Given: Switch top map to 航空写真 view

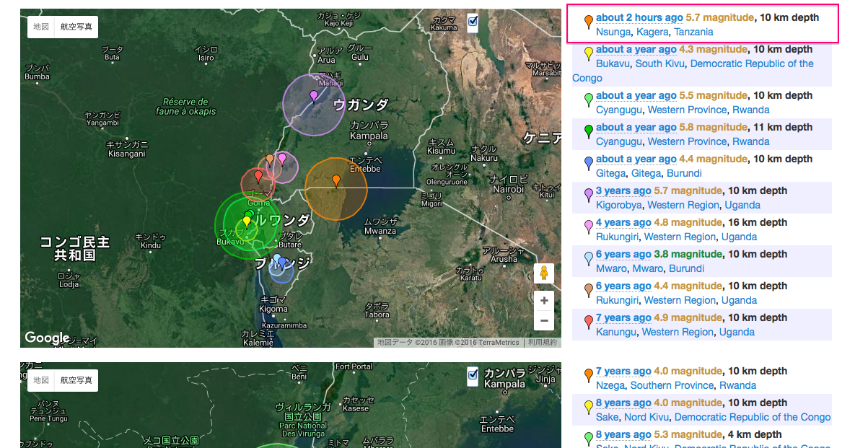Looking at the screenshot, I should 76,27.
